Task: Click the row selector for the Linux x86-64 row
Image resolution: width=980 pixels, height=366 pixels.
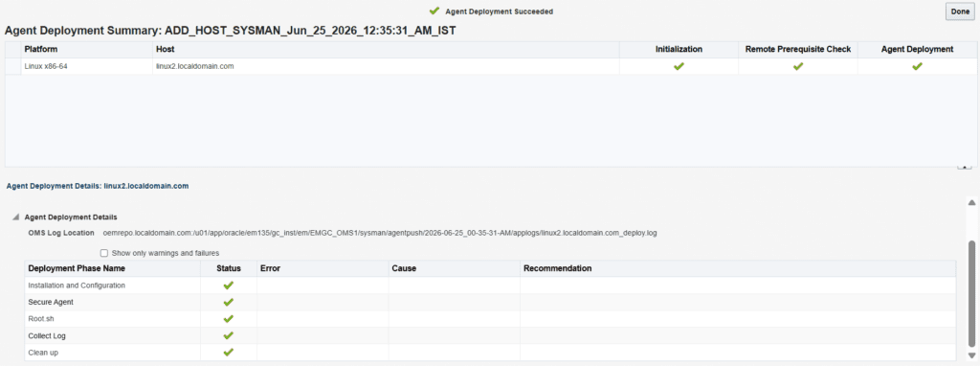Action: [12, 66]
